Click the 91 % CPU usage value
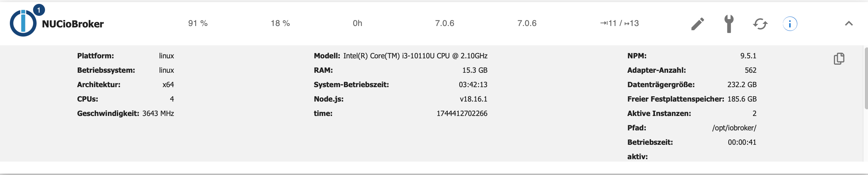This screenshot has height=175, width=868. tap(198, 23)
